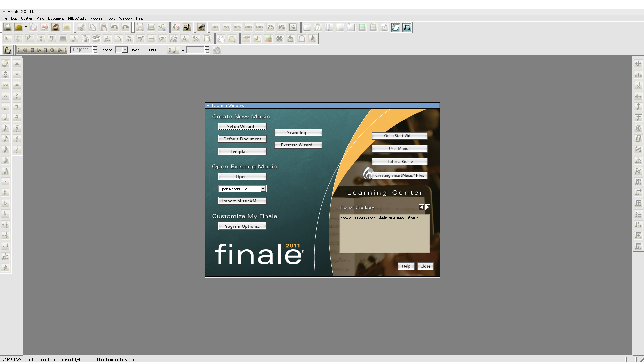The width and height of the screenshot is (644, 362).
Task: Collapse the Launch Window title triangle
Action: point(208,106)
